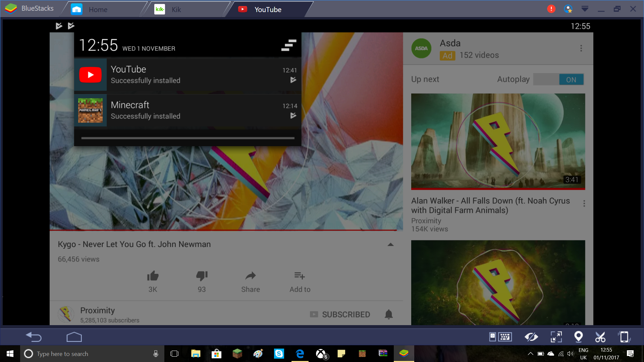The image size is (644, 362).
Task: Open options for Alan Walker video
Action: [584, 203]
